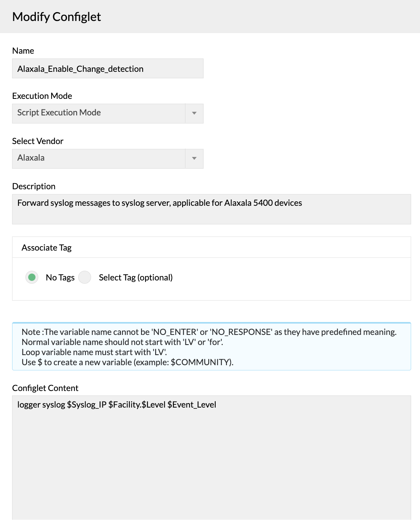Click the Execution Mode label
This screenshot has height=527, width=420.
coord(42,96)
